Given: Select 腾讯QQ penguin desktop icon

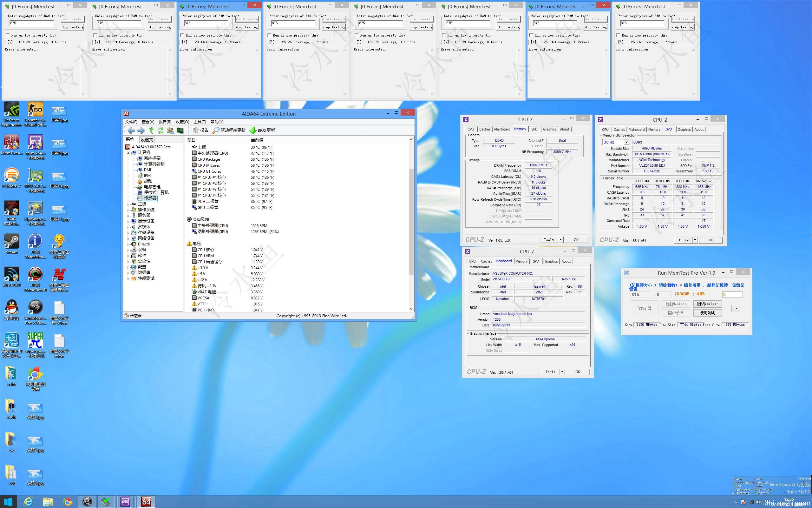Looking at the screenshot, I should [x=11, y=310].
